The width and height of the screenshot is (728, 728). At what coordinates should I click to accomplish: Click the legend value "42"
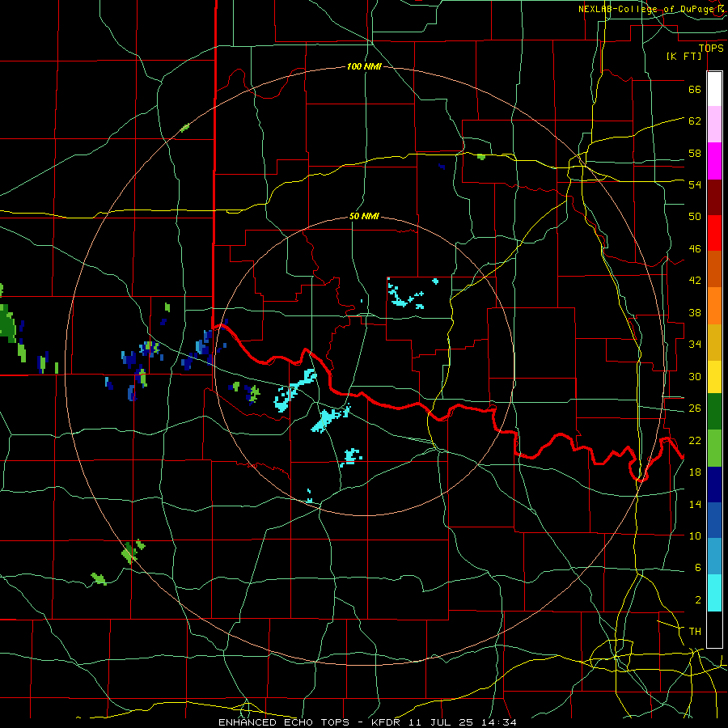[695, 280]
